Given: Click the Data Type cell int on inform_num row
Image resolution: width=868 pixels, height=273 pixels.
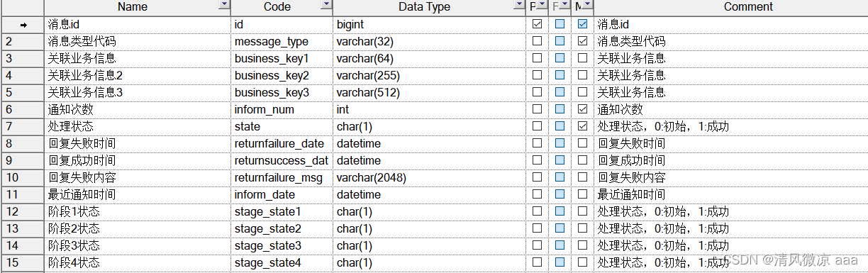Looking at the screenshot, I should click(430, 109).
